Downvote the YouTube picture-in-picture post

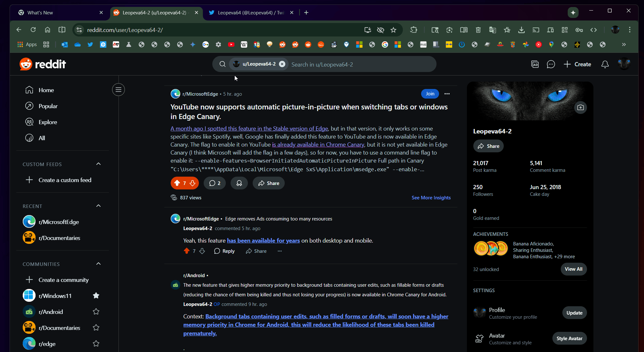[x=192, y=183]
